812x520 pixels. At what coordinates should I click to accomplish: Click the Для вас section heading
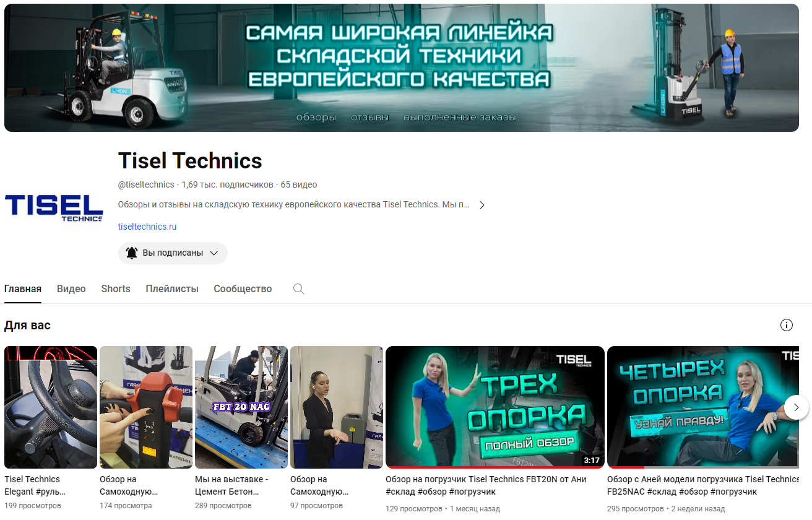(27, 325)
